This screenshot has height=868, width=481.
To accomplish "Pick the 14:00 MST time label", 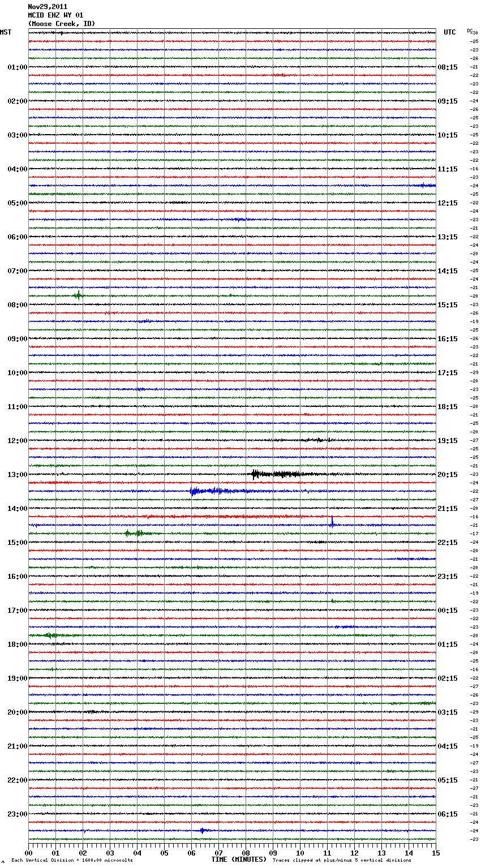I will coord(18,509).
